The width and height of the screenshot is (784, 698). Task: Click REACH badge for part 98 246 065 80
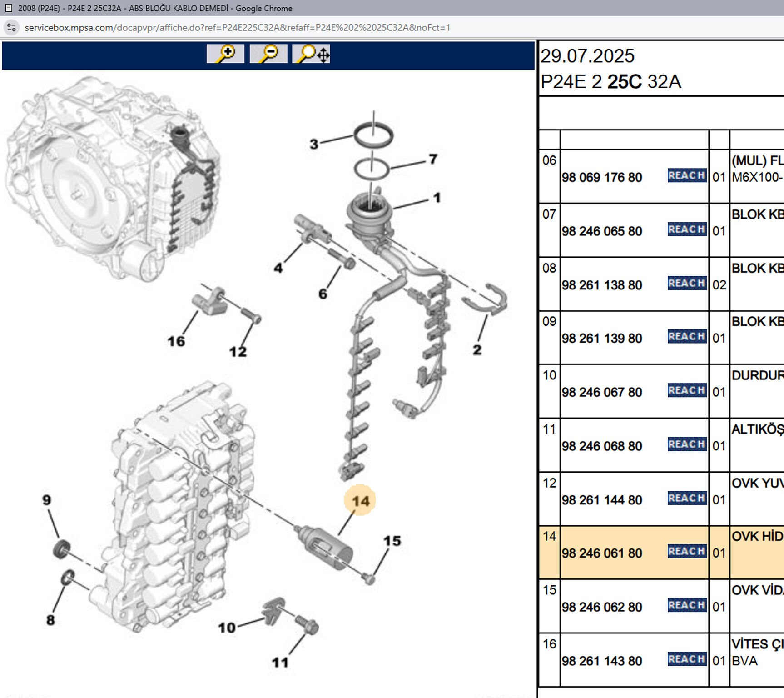[x=686, y=229]
